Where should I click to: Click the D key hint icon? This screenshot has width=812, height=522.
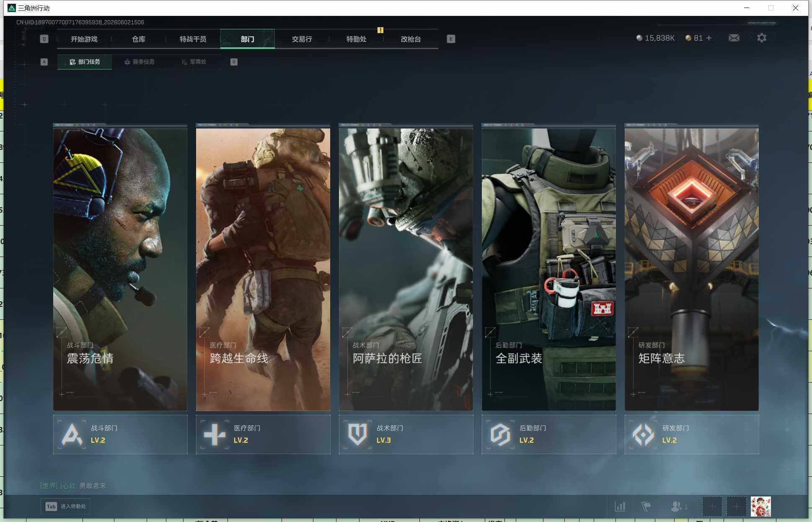(x=234, y=62)
